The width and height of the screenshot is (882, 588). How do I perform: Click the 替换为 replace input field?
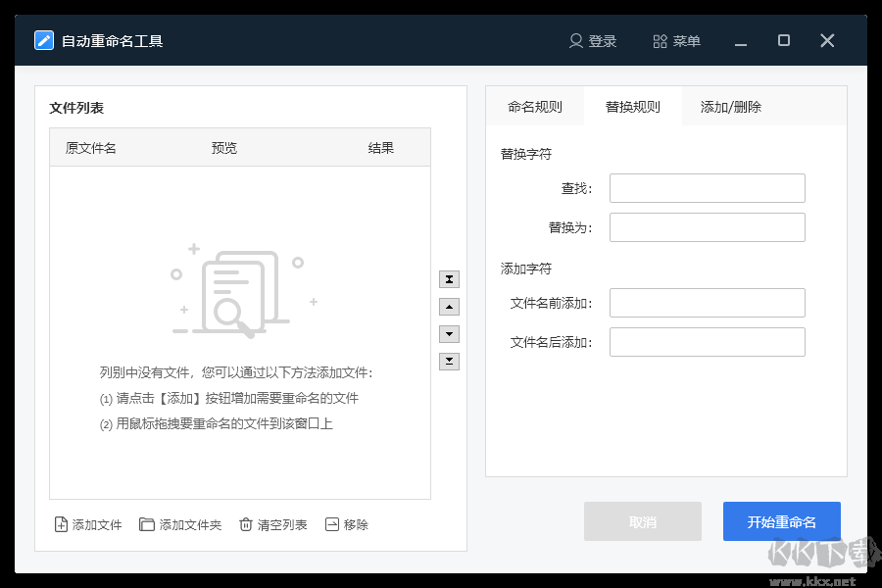(707, 226)
